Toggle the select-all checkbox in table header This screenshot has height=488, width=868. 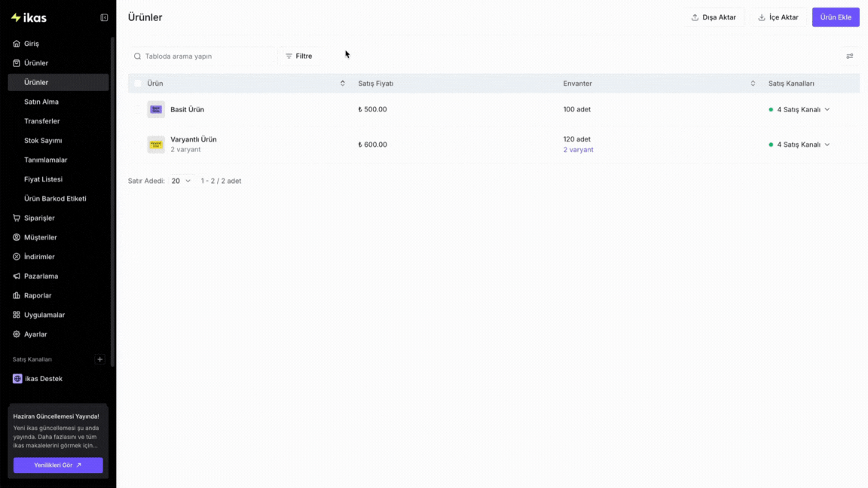click(138, 84)
